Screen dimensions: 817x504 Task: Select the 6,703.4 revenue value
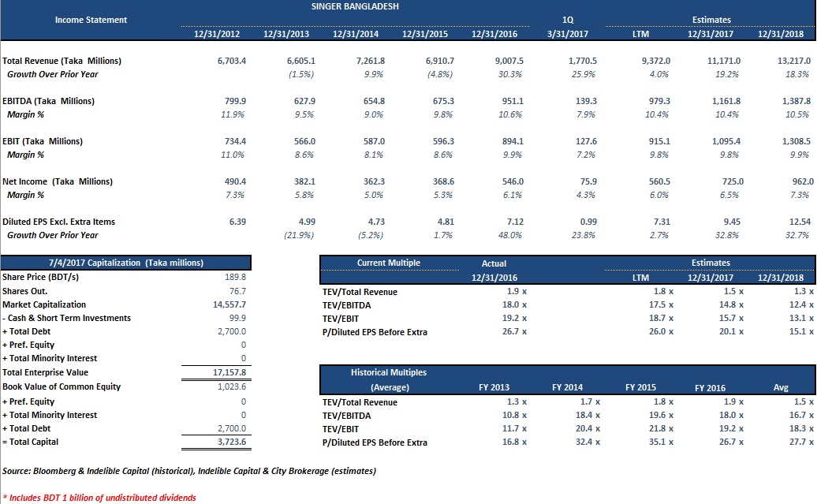[x=231, y=61]
